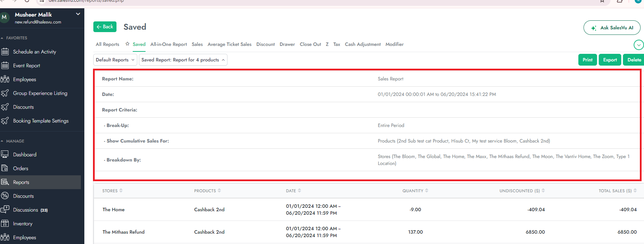Image resolution: width=644 pixels, height=244 pixels.
Task: Click the -9.00 quantity value
Action: pyautogui.click(x=415, y=209)
